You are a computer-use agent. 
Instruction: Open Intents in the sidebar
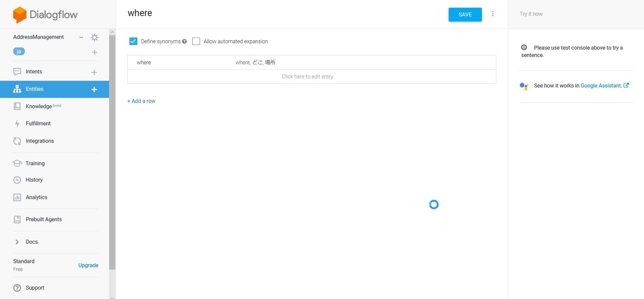point(34,71)
